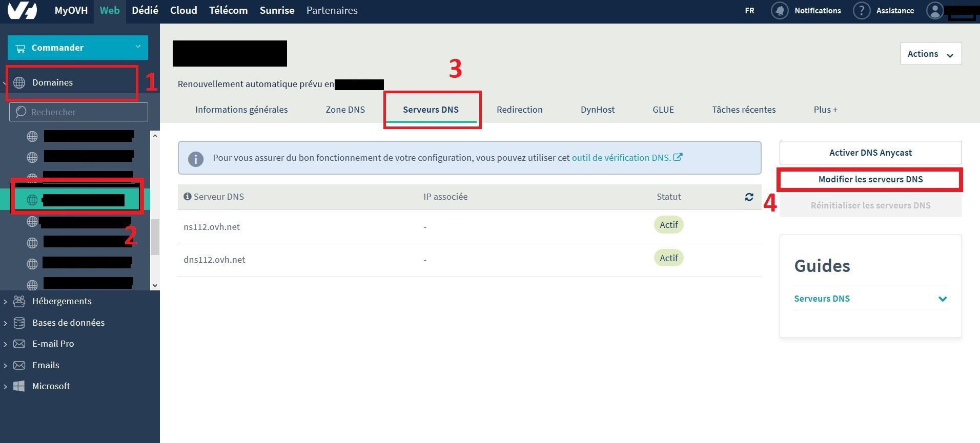Click the Microsoft Windows logo icon
Viewport: 980px width, 443px height.
click(x=19, y=386)
